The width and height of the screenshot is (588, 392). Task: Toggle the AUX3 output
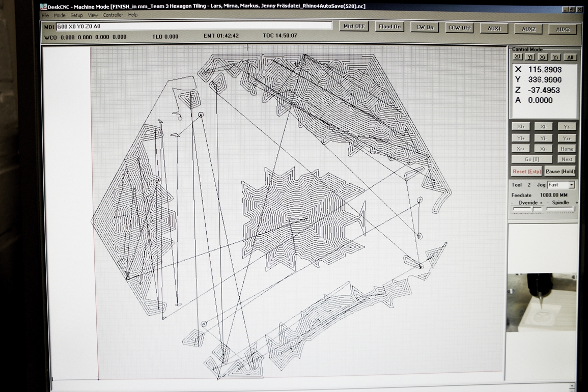pyautogui.click(x=563, y=29)
